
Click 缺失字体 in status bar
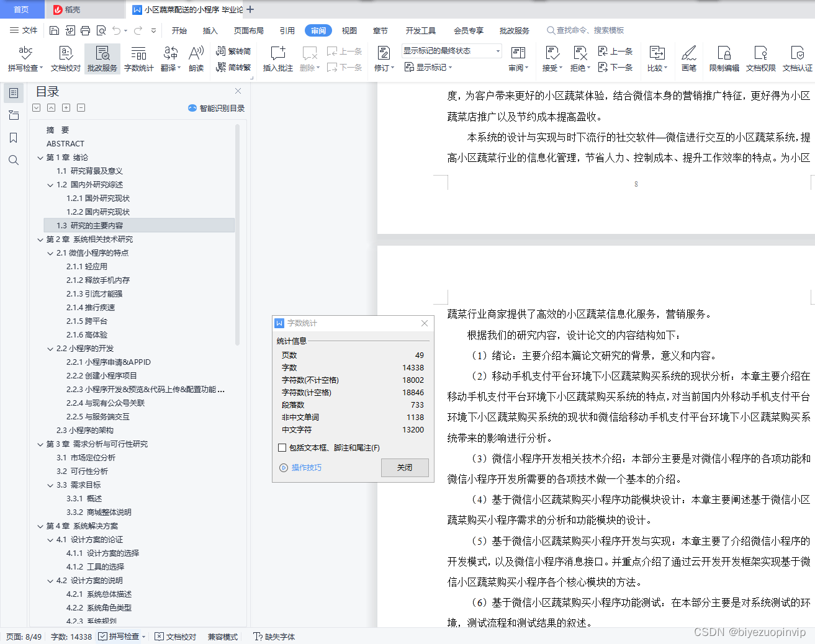274,637
